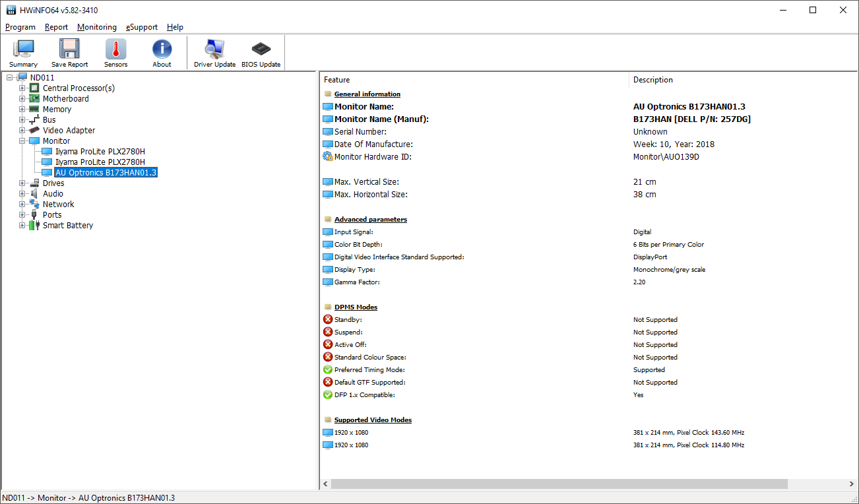
Task: Click the Motherboard tree icon
Action: point(34,99)
